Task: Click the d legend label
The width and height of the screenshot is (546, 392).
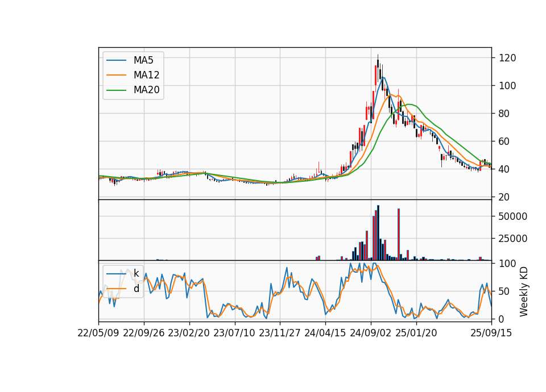Action: [x=136, y=289]
